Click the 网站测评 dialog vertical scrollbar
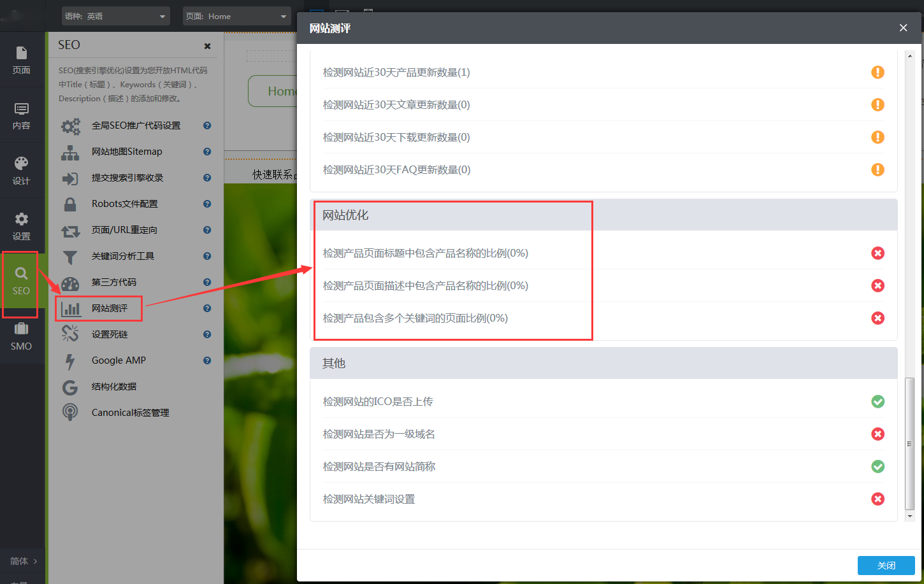 click(x=910, y=443)
